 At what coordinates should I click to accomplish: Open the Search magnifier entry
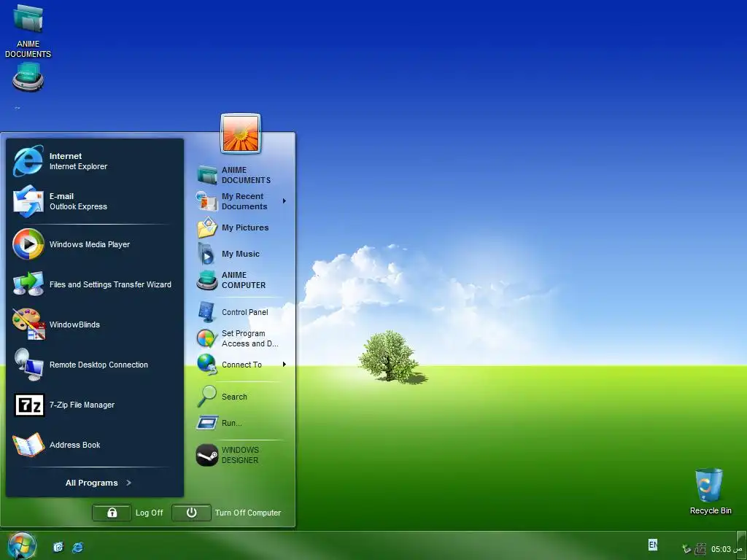(242, 397)
